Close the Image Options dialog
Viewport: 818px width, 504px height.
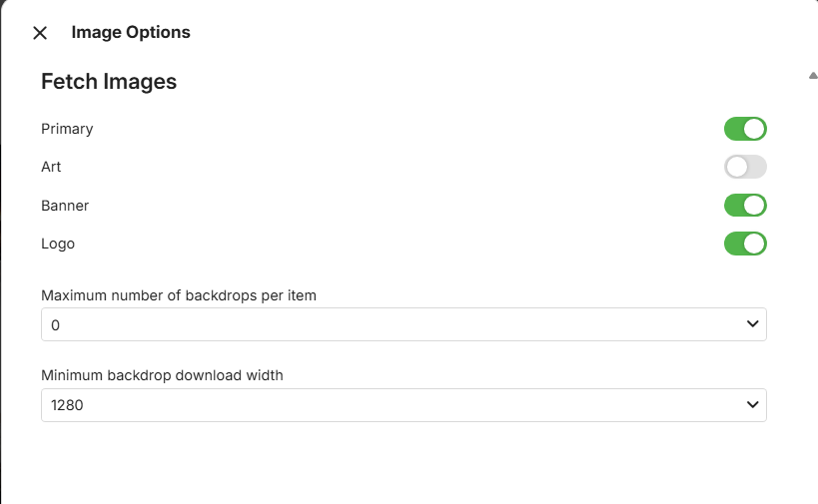click(40, 33)
